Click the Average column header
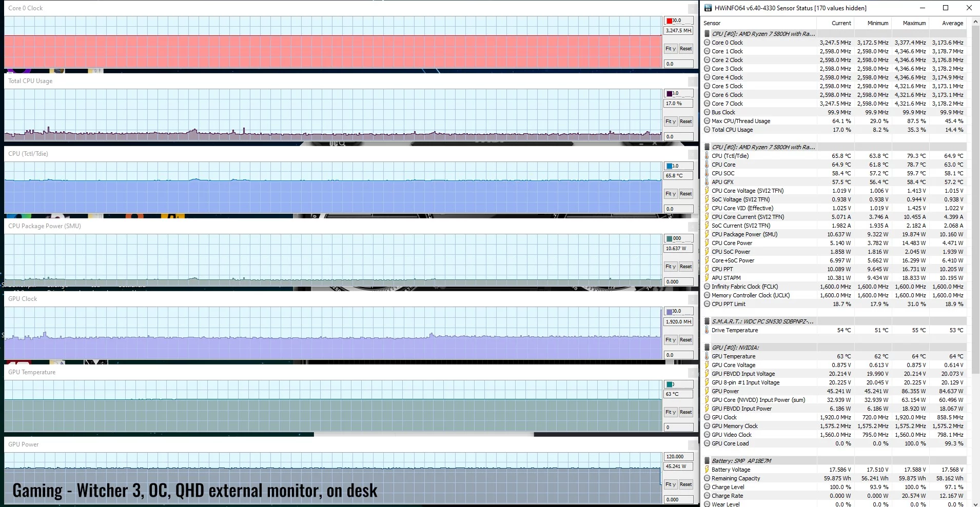Screen dimensions: 980x507 [x=952, y=23]
